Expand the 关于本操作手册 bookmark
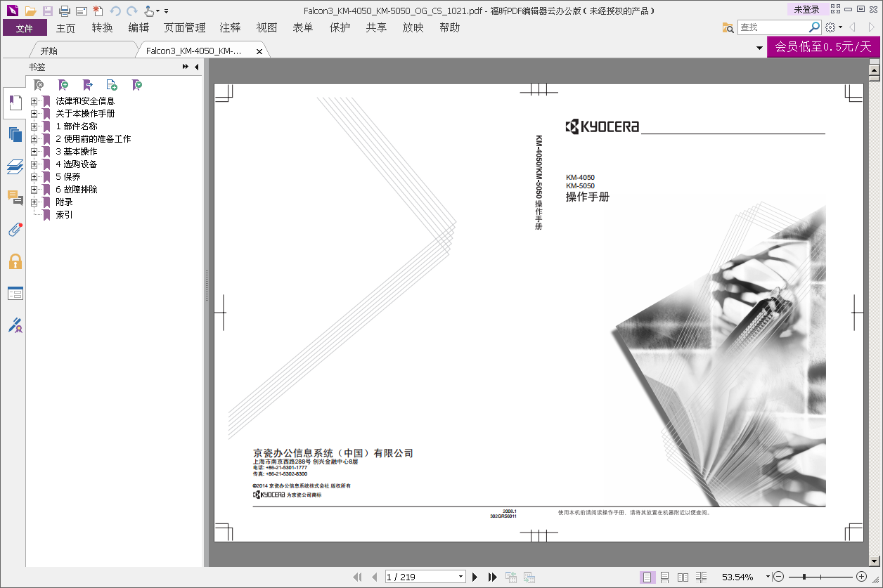The width and height of the screenshot is (883, 588). 34,114
